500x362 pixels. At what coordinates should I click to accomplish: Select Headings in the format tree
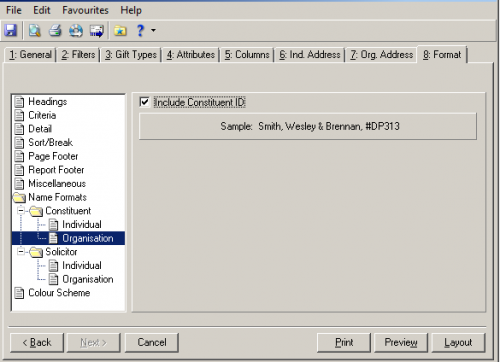(48, 101)
